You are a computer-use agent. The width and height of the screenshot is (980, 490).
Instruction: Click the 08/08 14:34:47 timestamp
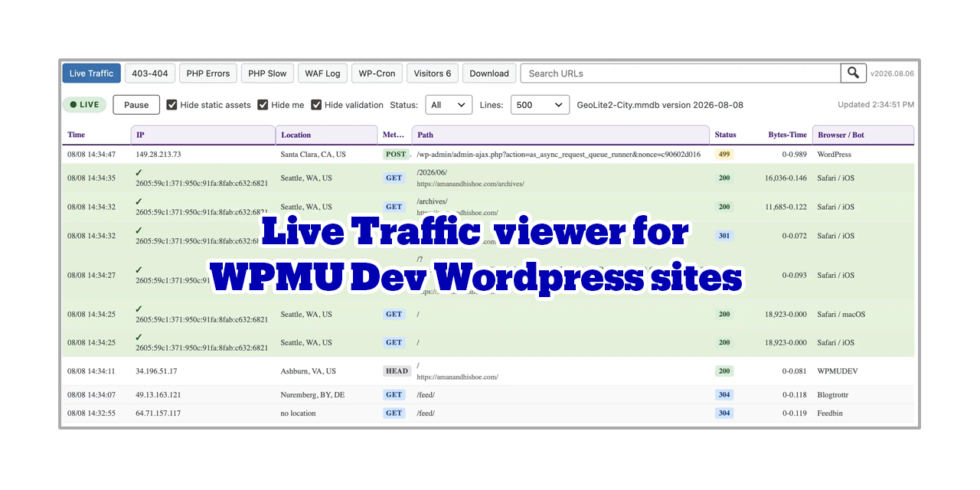click(91, 154)
